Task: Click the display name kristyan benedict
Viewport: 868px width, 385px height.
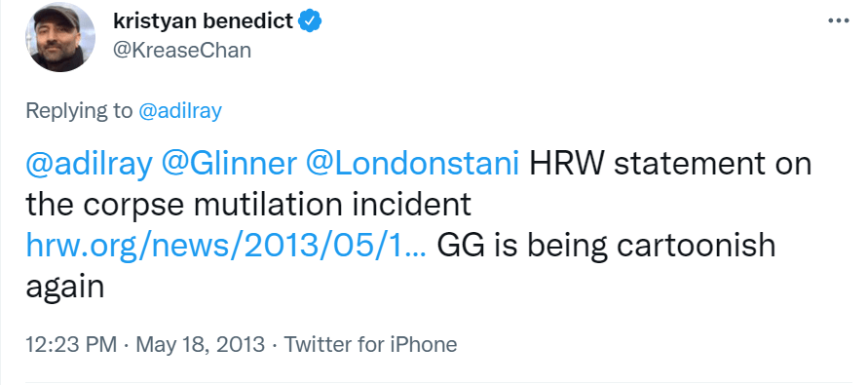Action: pos(204,21)
